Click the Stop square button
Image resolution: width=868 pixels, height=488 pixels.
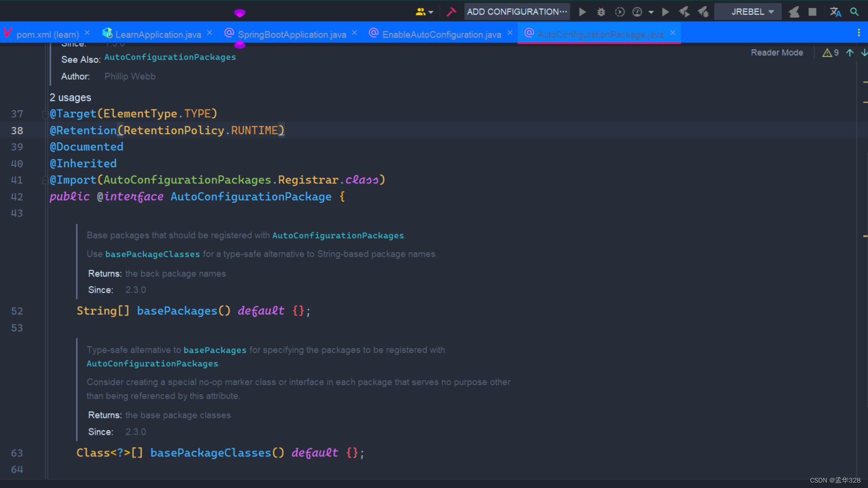[x=812, y=12]
